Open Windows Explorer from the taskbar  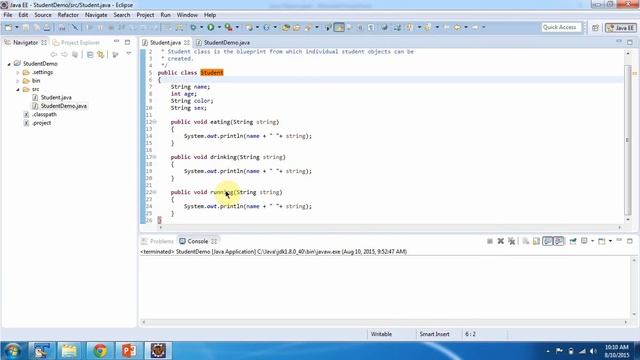(x=70, y=351)
